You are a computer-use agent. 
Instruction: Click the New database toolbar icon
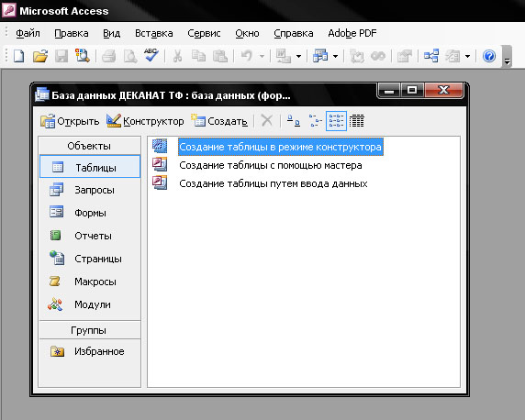coord(19,56)
